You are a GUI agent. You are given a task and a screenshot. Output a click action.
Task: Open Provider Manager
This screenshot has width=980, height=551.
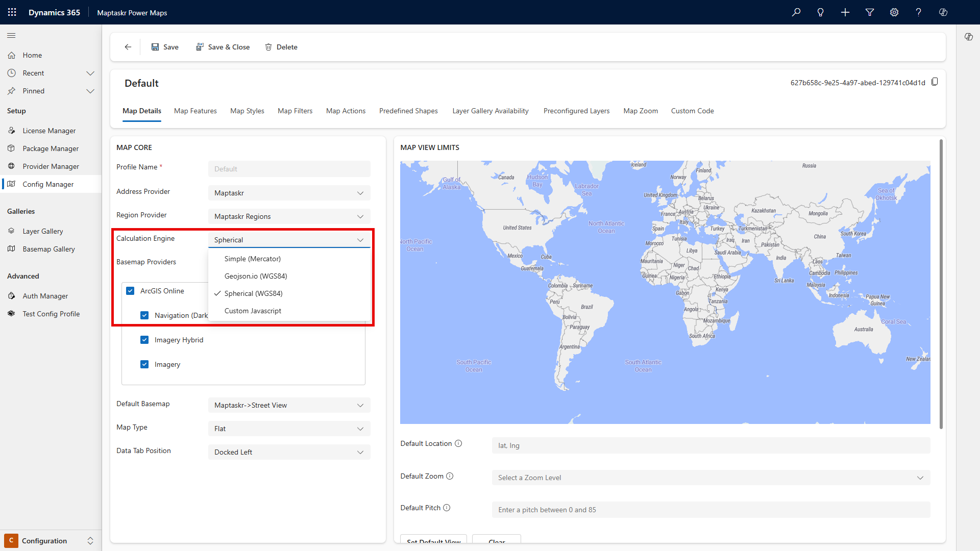(x=51, y=166)
